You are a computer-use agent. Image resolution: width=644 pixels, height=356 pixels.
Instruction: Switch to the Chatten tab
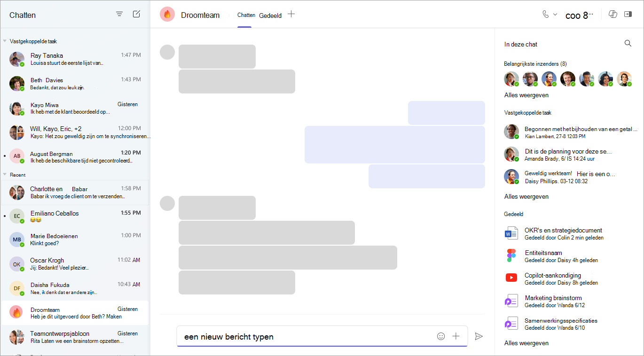coord(246,15)
